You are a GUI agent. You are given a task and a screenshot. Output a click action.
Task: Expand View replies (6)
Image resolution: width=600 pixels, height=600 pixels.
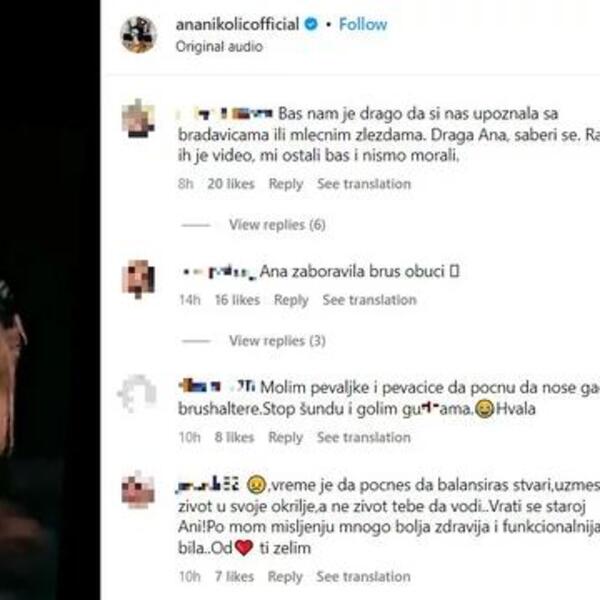click(277, 225)
